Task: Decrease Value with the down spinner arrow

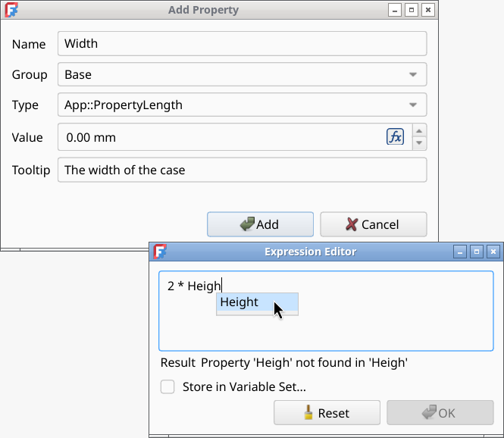Action: pyautogui.click(x=420, y=143)
